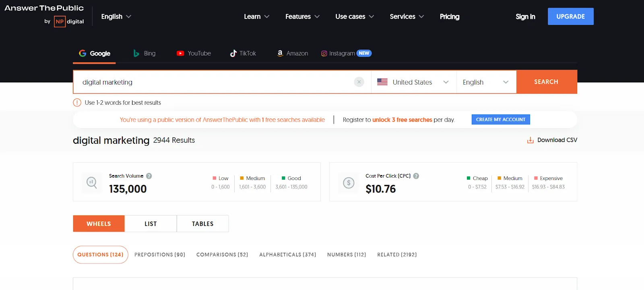The image size is (644, 290).
Task: Select RELATED (2192) filter
Action: click(x=397, y=255)
